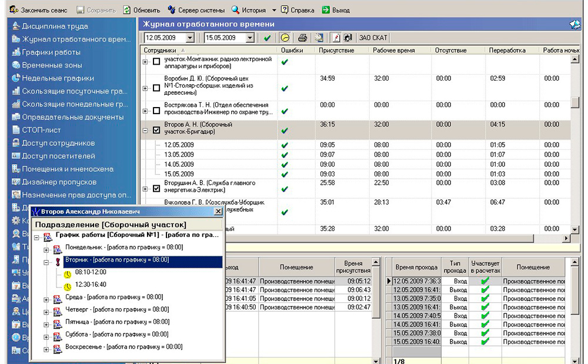Click the Обновить toolbar button
588x364 pixels.
142,10
